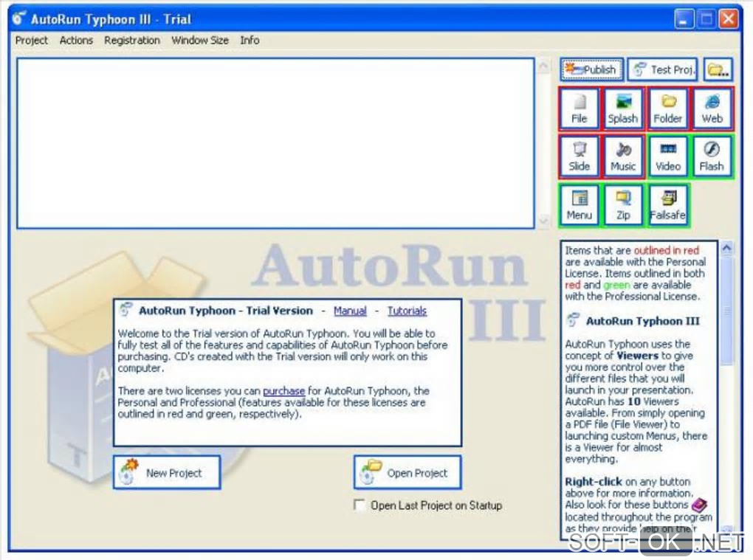The width and height of the screenshot is (753, 560).
Task: Click the info panel scrollbar thumb
Action: 726,312
